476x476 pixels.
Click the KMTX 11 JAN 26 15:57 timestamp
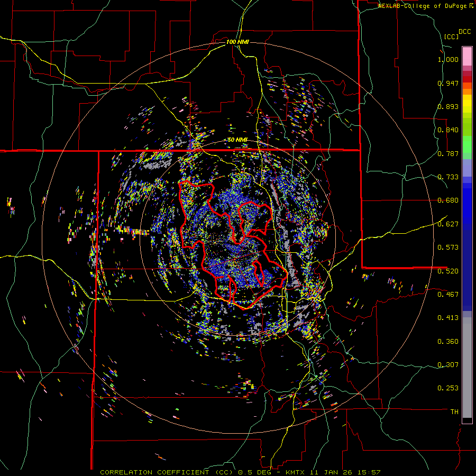(x=333, y=472)
